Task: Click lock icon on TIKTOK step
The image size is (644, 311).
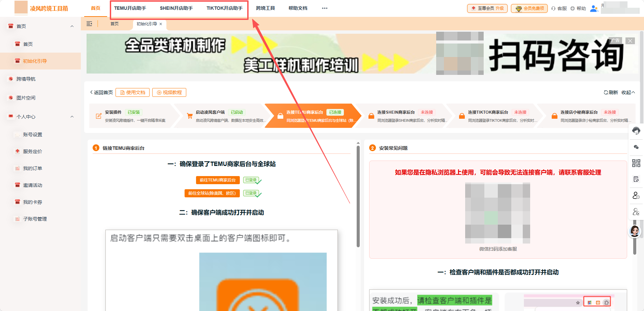Action: [x=462, y=116]
